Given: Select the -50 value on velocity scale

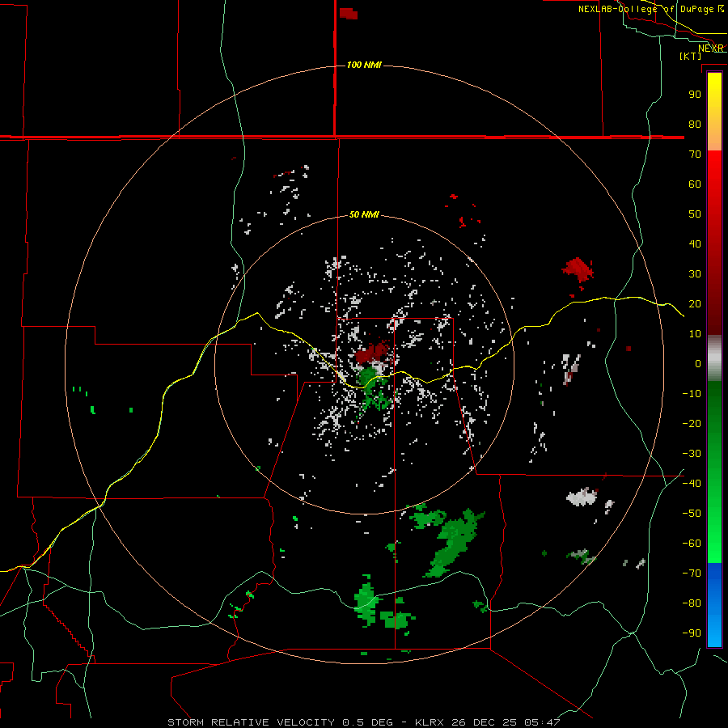Looking at the screenshot, I should pos(692,514).
